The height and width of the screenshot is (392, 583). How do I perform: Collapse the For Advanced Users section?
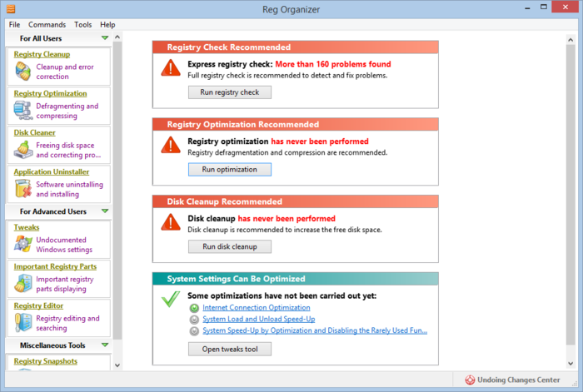click(x=105, y=211)
